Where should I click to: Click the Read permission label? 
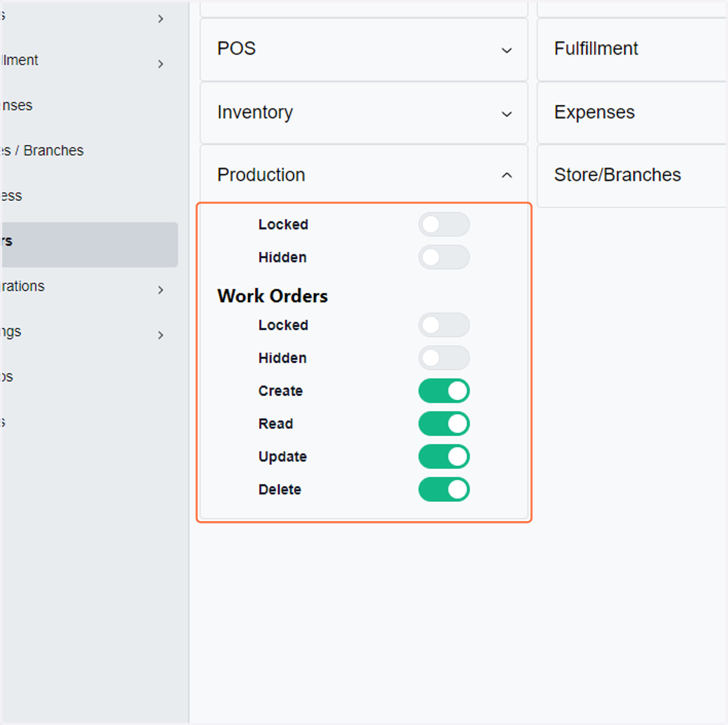(275, 423)
